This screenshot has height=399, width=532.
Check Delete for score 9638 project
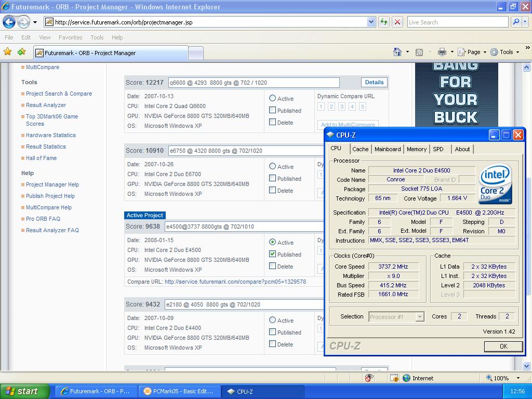click(x=272, y=266)
